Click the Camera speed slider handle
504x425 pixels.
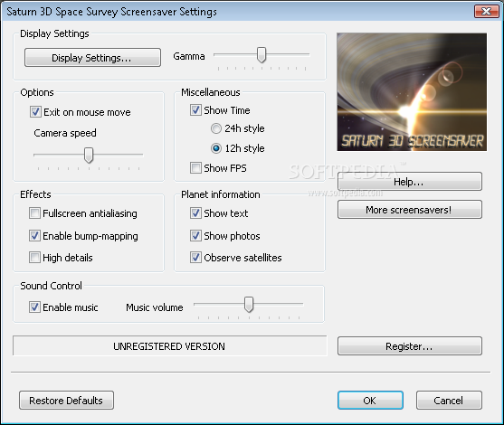tap(89, 155)
